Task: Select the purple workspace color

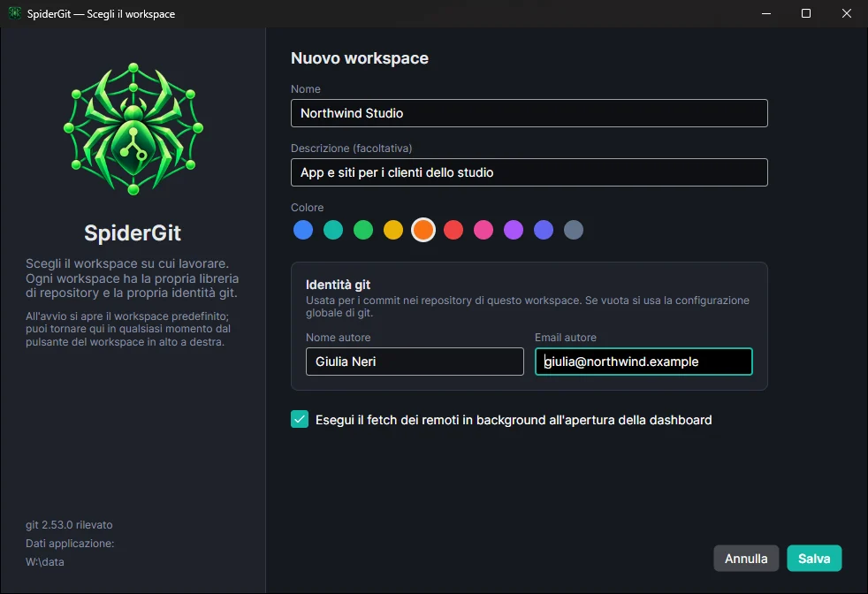Action: click(514, 230)
